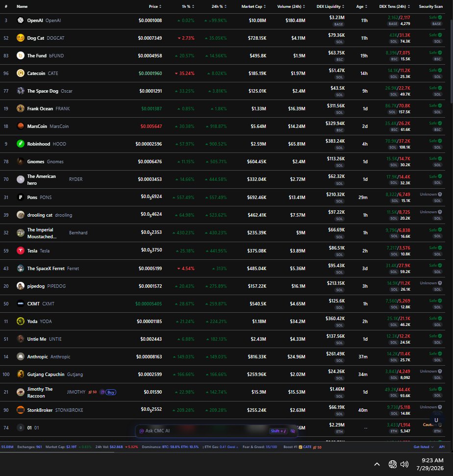Click the 01 token row name
Viewport: 453px width, 476px height.
tap(29, 428)
